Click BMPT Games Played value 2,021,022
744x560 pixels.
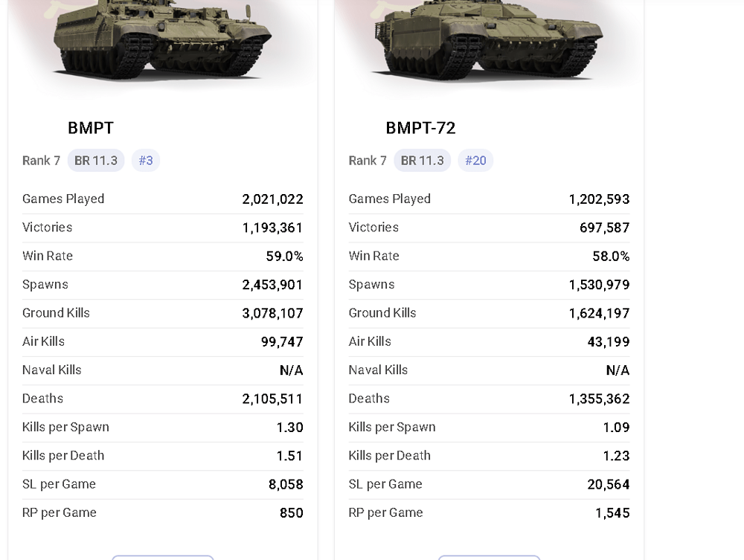click(x=272, y=199)
